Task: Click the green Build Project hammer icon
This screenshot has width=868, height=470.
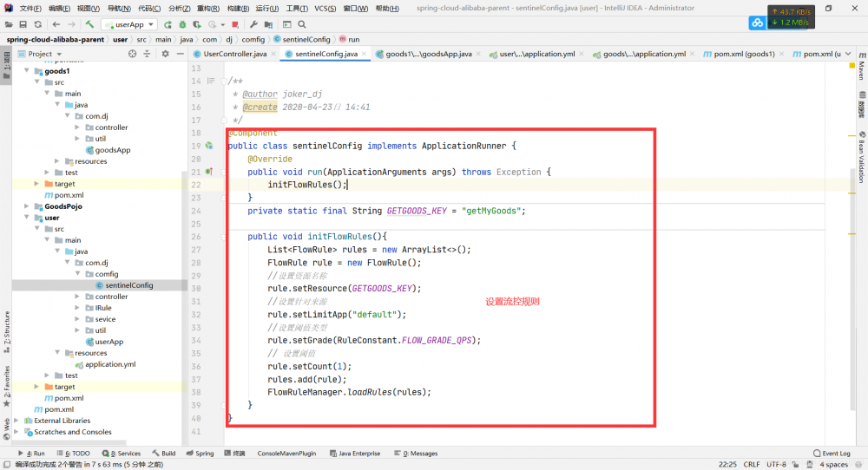Action: tap(91, 24)
